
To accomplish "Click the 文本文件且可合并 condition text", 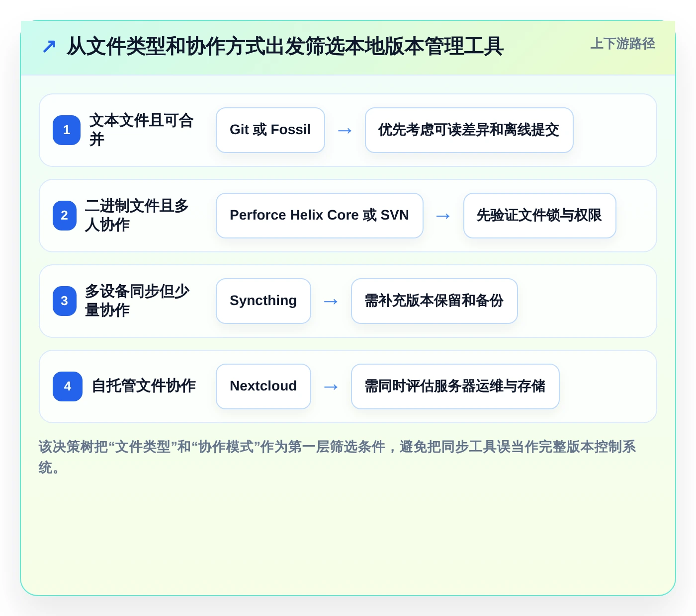I will [142, 130].
